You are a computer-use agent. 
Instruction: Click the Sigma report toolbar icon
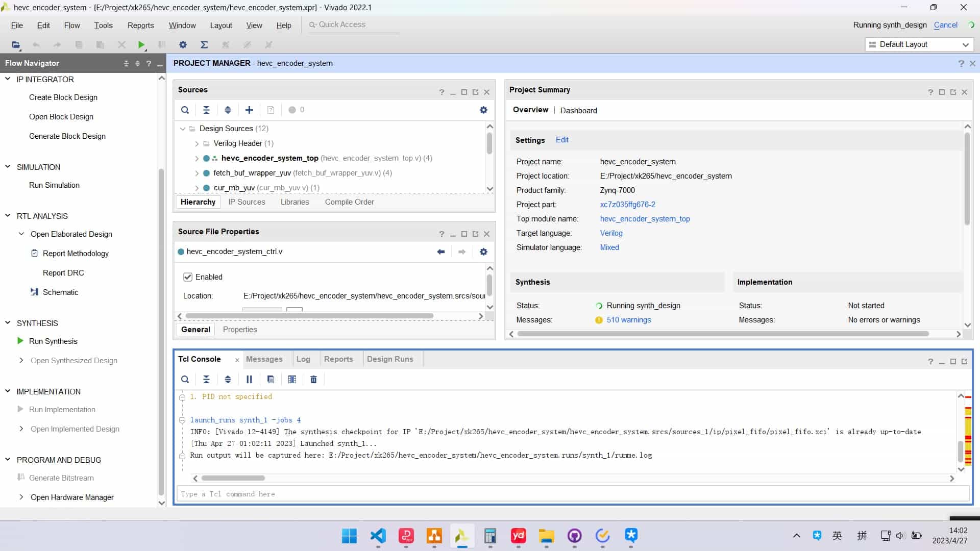click(x=204, y=45)
